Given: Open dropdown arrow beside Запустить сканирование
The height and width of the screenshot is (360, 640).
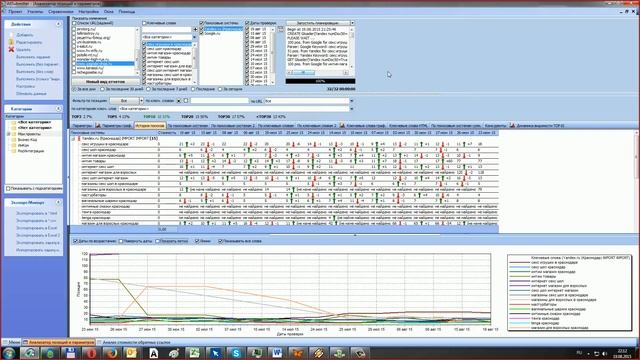Looking at the screenshot, I should tap(352, 23).
